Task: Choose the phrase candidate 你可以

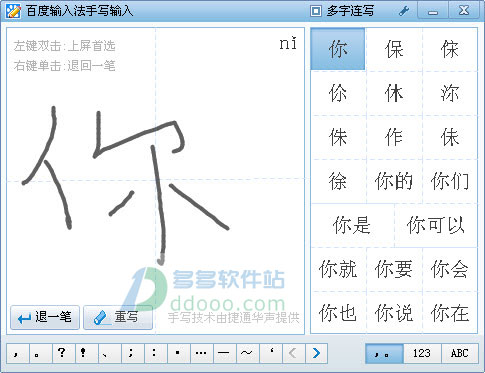Action: coord(436,225)
